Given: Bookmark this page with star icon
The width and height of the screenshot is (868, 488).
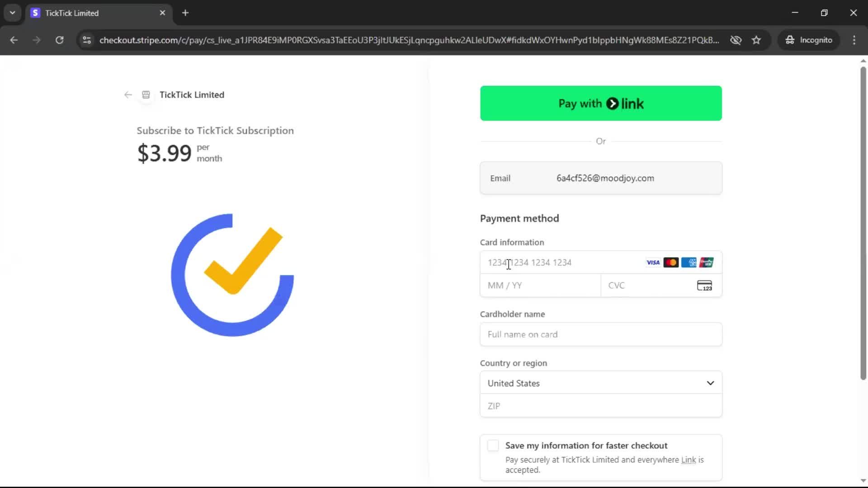Looking at the screenshot, I should pyautogui.click(x=756, y=40).
